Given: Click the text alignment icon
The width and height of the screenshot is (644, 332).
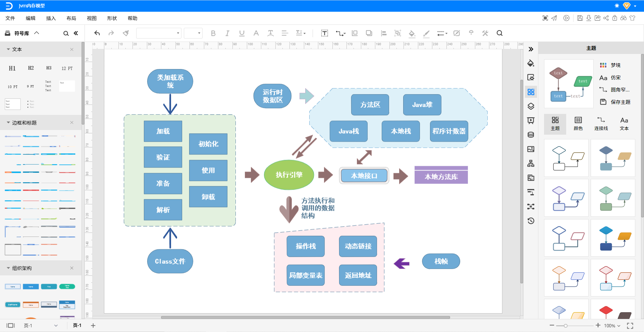Looking at the screenshot, I should click(285, 33).
